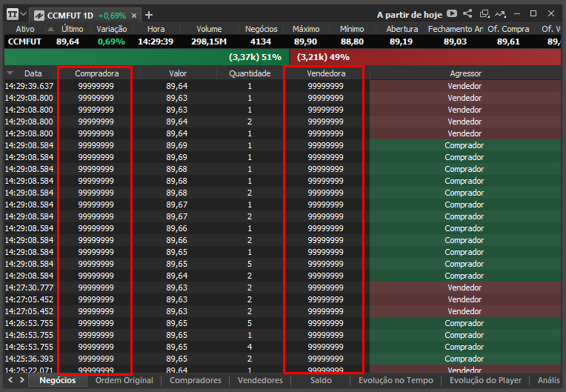Screen dimensions: 566x392
Task: Click the red seller volume bar 49%
Action: coord(425,57)
